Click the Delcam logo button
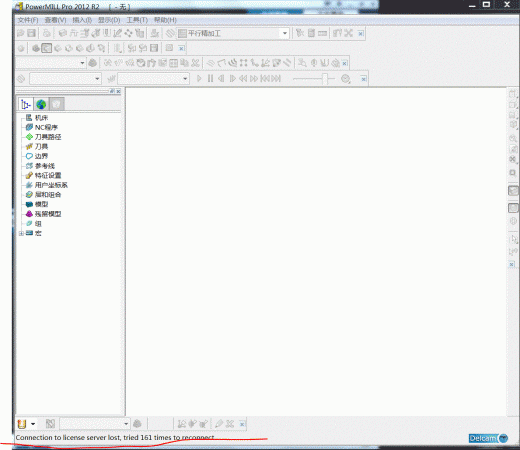520x450 pixels. (x=488, y=438)
